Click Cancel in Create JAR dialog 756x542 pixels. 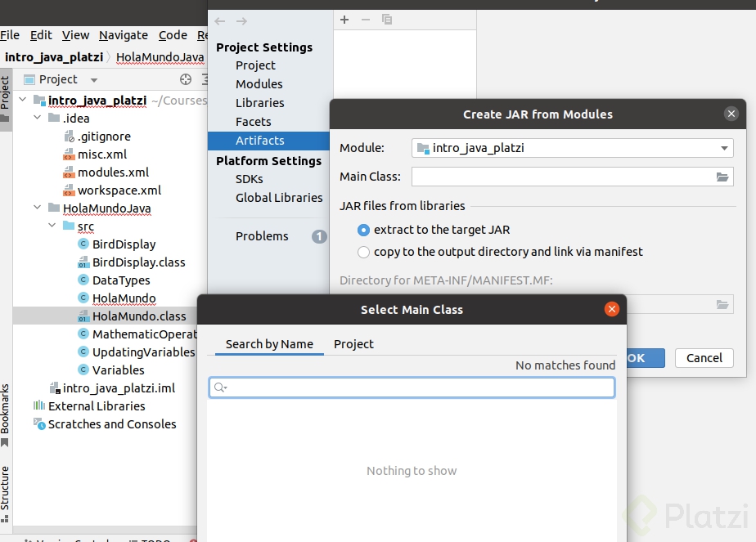704,358
